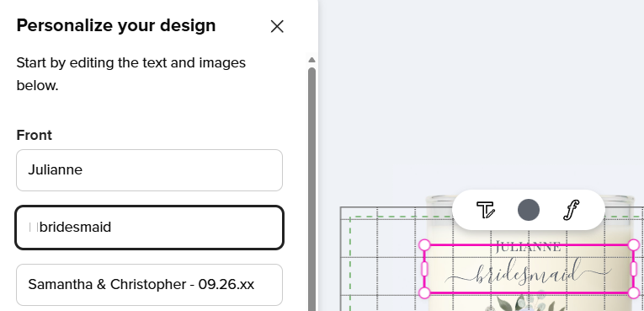Click the left-side middle selection handle
Viewport: 644px width, 311px height.
pos(424,269)
